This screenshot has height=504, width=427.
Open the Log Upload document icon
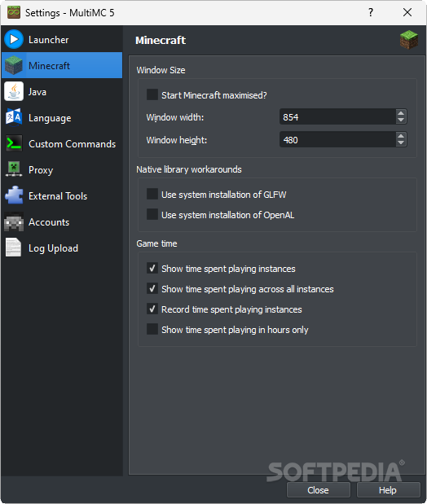tap(14, 248)
